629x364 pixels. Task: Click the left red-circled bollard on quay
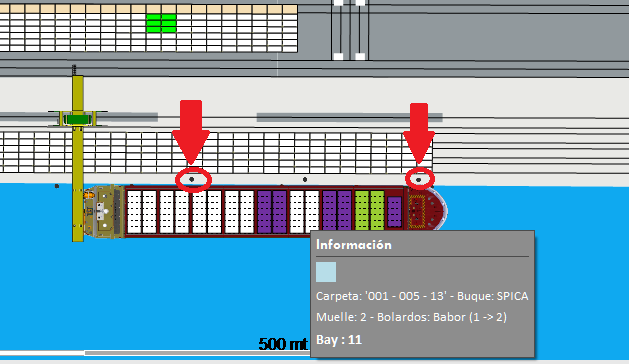point(192,179)
